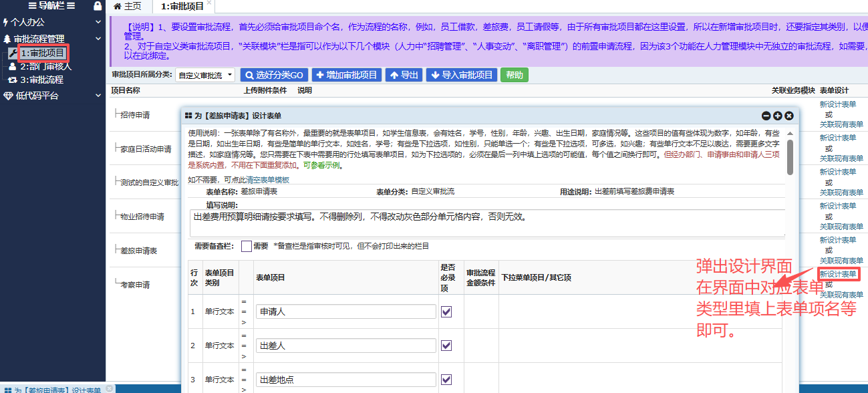The width and height of the screenshot is (868, 393).
Task: Click the lightning icon beside 个人办公
Action: click(x=6, y=22)
